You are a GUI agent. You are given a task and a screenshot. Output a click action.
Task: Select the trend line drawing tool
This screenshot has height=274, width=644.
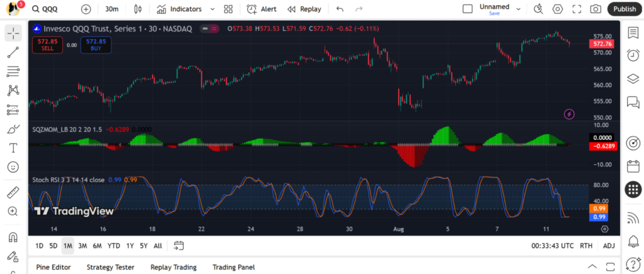[13, 52]
